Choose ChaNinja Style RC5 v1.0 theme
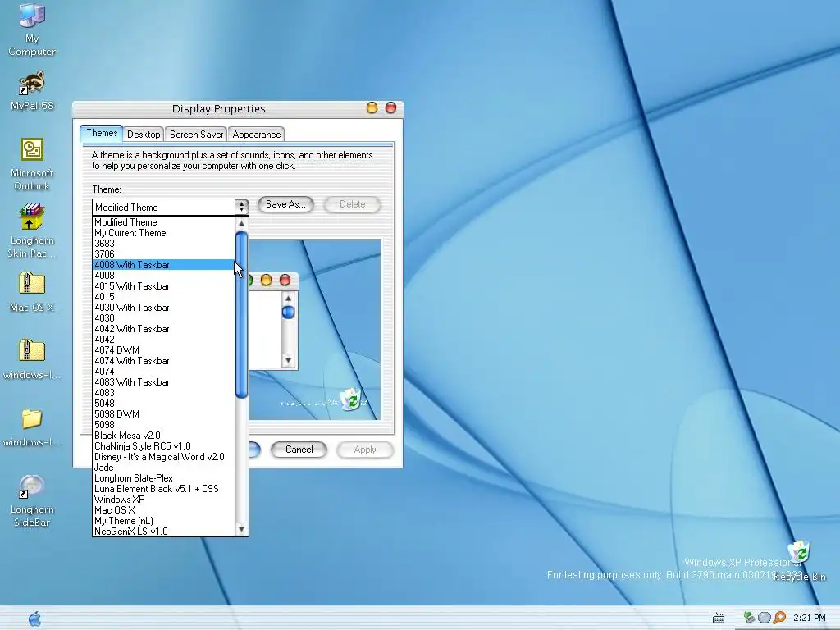The image size is (840, 630). (164, 445)
